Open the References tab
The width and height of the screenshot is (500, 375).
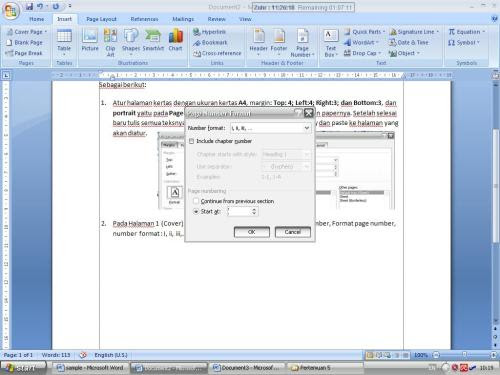144,19
